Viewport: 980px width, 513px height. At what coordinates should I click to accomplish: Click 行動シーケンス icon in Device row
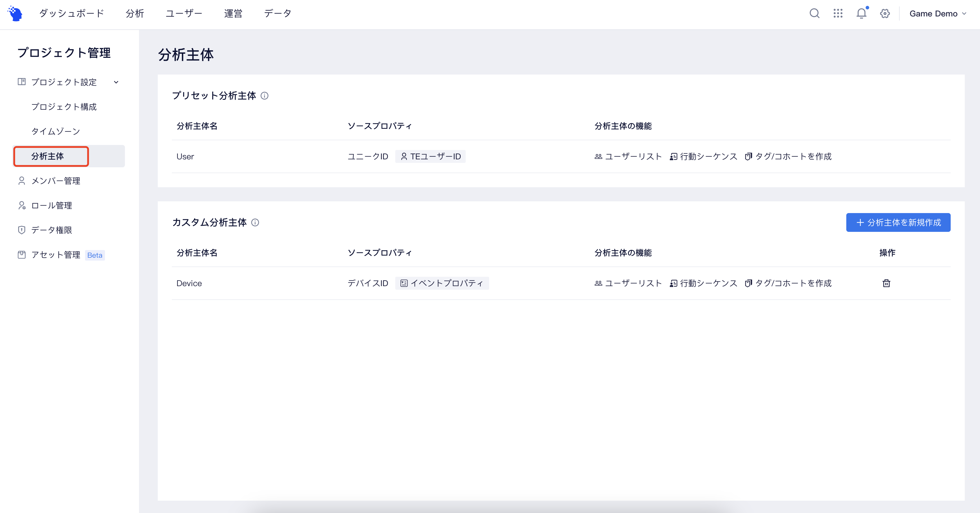click(673, 283)
